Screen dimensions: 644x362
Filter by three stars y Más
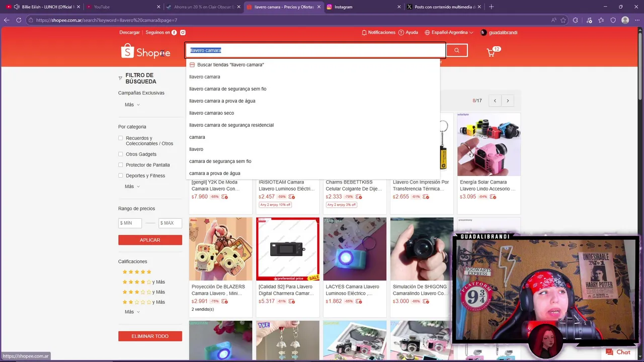(x=143, y=292)
